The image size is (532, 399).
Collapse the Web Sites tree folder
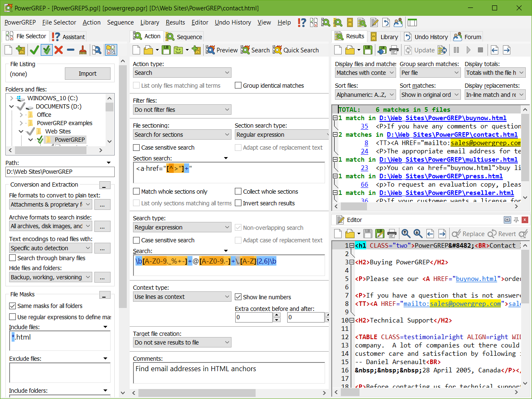[21, 131]
